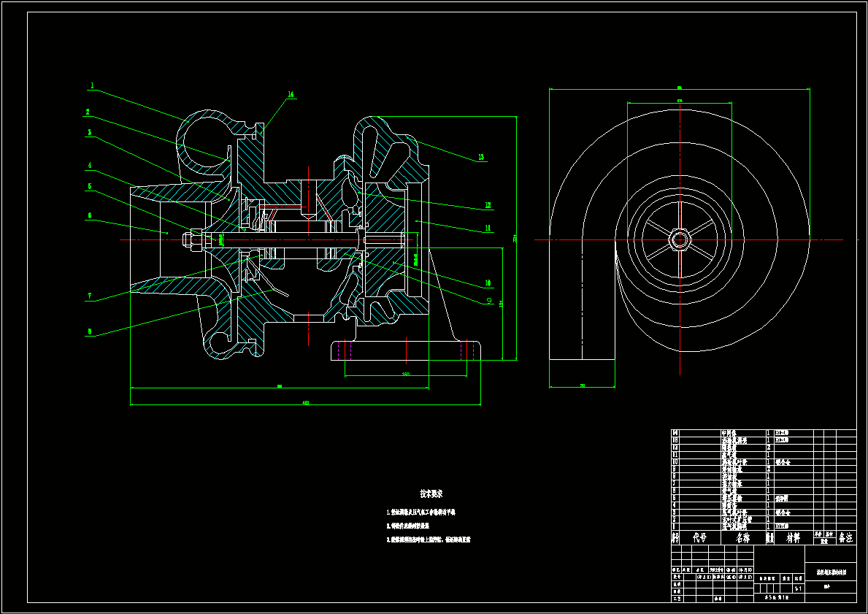Viewport: 868px width, 614px height.
Task: Click the part callout number 13
Action: 481,157
